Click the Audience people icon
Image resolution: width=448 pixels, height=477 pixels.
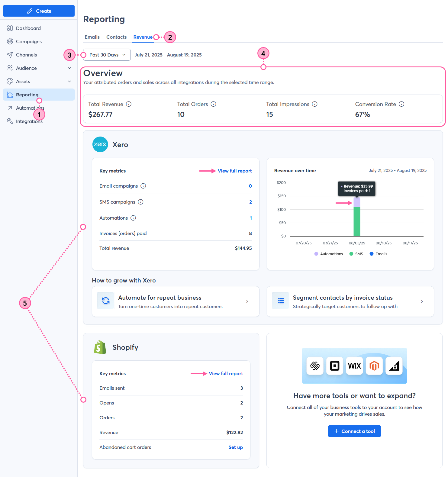coord(10,68)
